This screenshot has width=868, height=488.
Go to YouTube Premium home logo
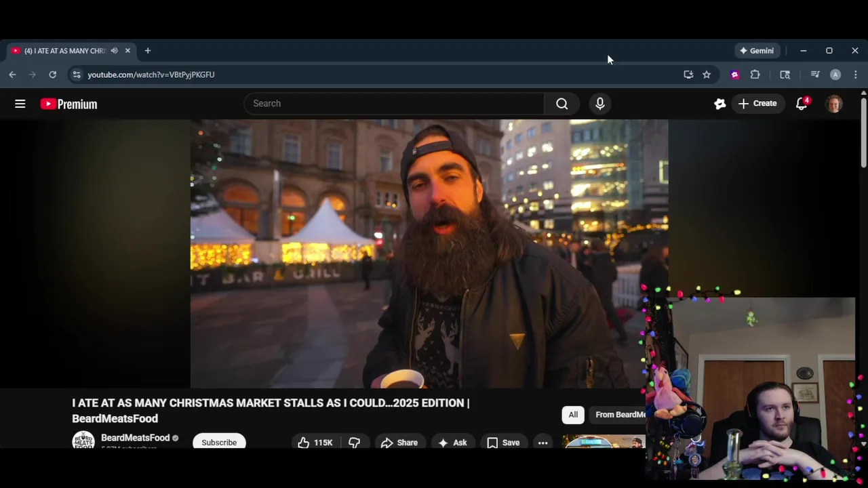[x=68, y=104]
